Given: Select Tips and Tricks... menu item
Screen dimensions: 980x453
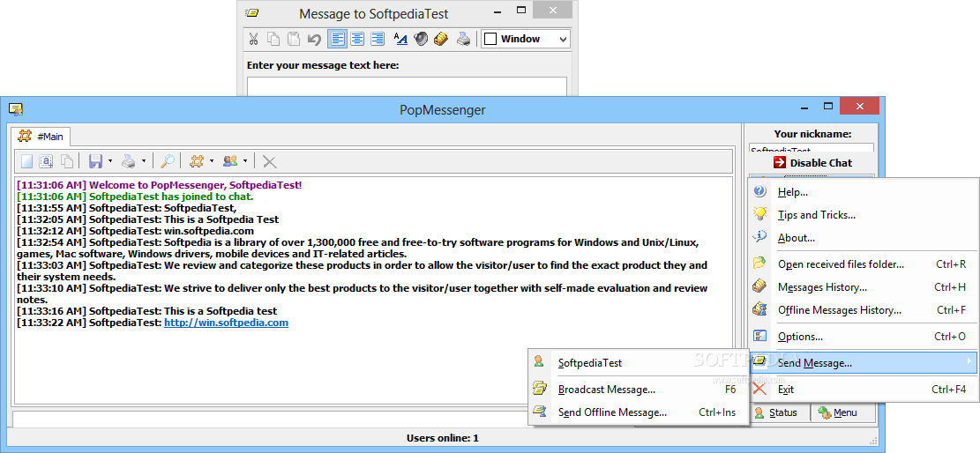Looking at the screenshot, I should (x=864, y=215).
